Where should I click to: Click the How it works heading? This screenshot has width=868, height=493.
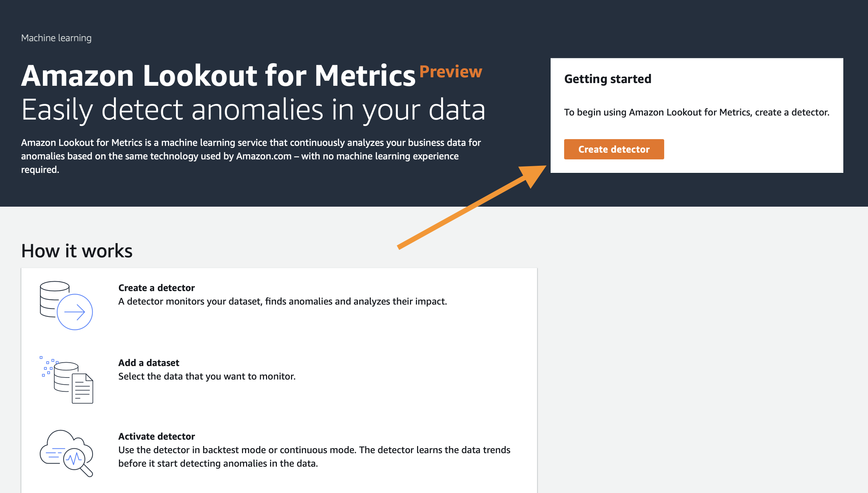77,251
